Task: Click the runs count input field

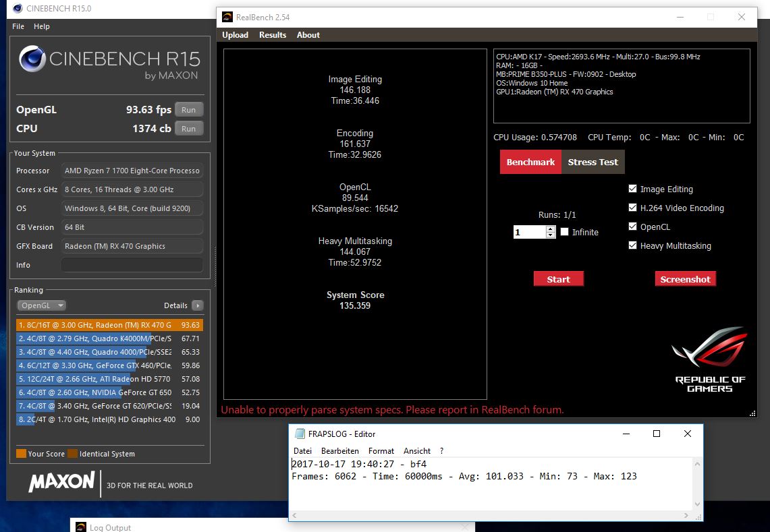Action: click(529, 232)
